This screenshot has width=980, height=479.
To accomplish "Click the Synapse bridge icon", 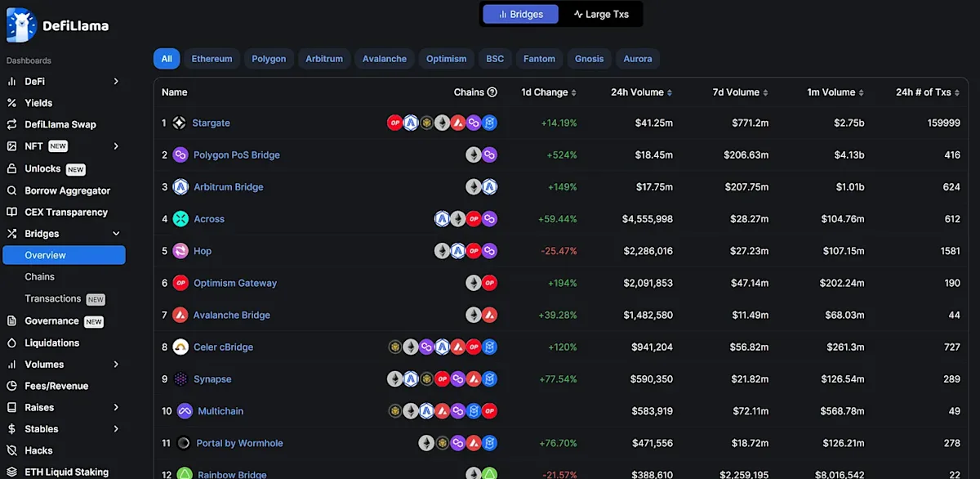I will coord(180,379).
